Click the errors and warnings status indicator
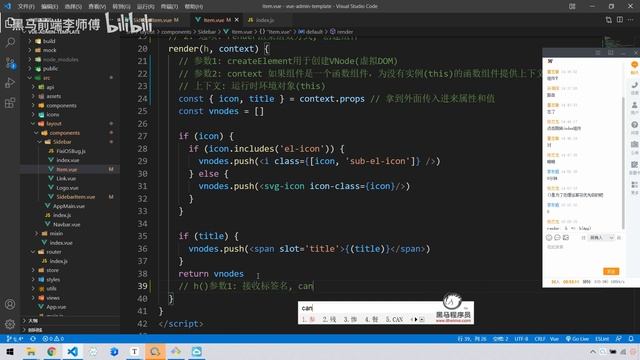Screen dimensions: 640x360 53,339
